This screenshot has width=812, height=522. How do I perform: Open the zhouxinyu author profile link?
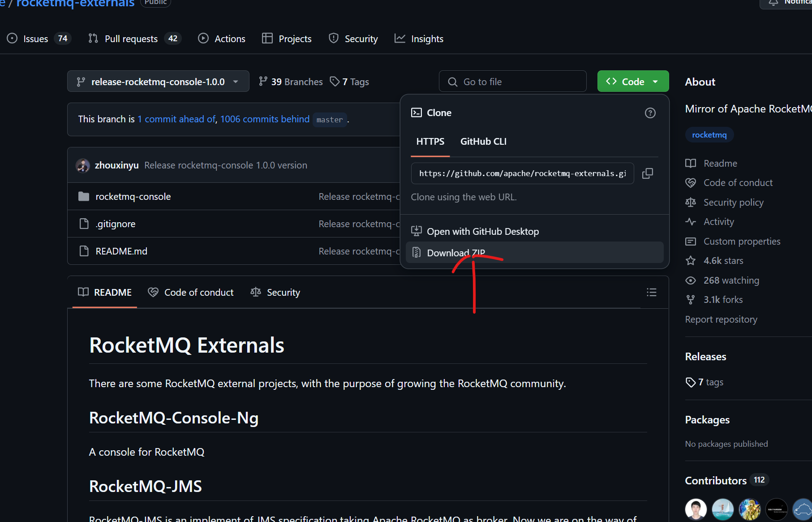click(x=116, y=165)
